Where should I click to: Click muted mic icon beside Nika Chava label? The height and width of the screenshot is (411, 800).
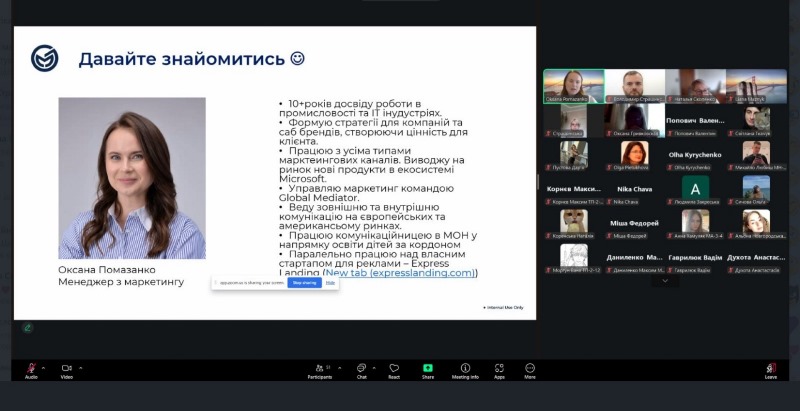(x=609, y=202)
